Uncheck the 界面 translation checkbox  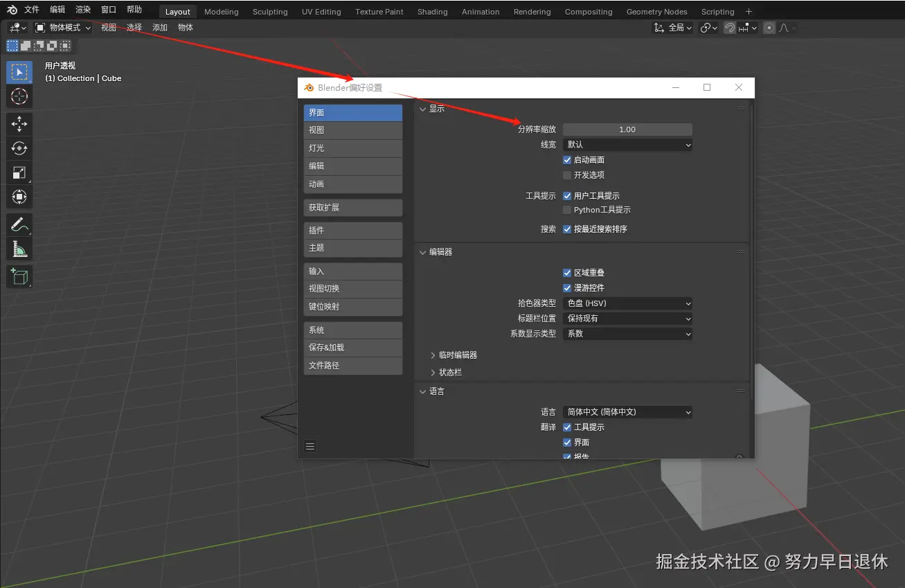(567, 443)
